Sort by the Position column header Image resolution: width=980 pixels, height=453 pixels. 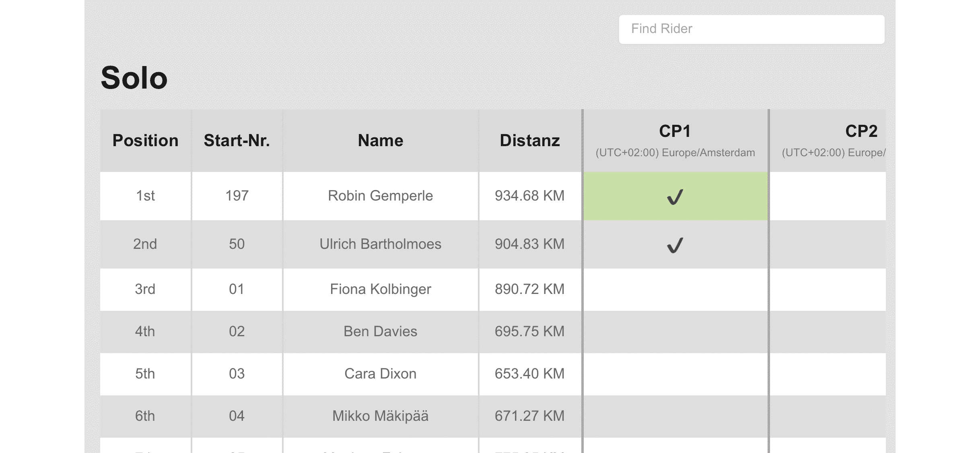(x=145, y=141)
